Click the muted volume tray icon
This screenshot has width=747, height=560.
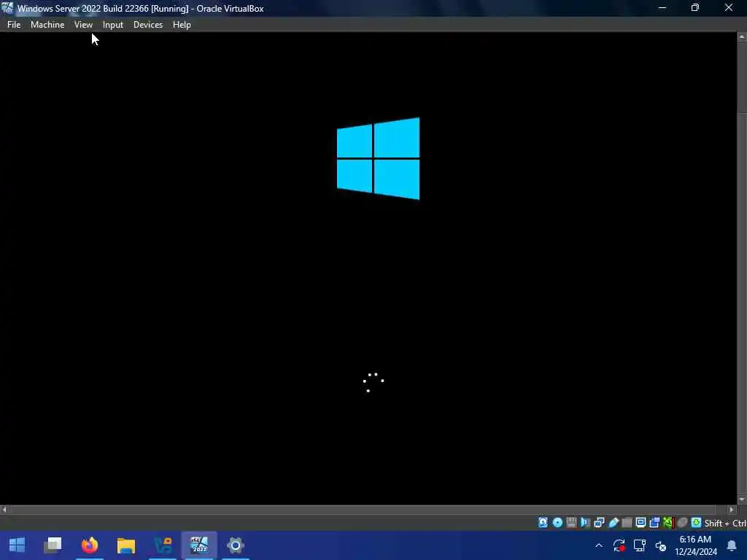pyautogui.click(x=660, y=545)
